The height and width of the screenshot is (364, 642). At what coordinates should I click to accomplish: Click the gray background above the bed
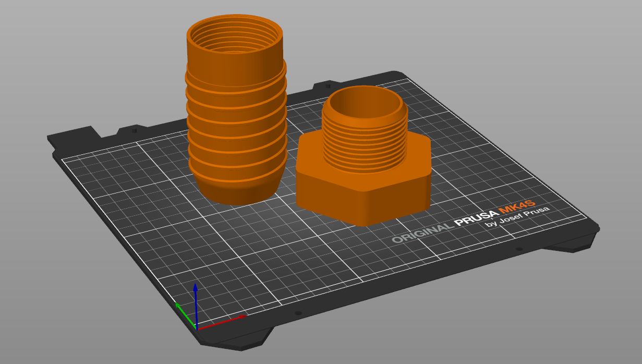(x=469, y=37)
